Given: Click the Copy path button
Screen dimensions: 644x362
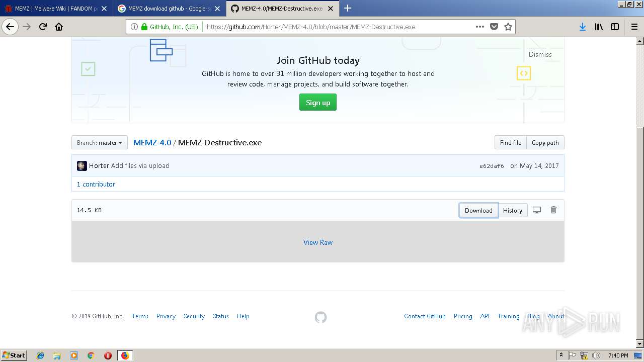Looking at the screenshot, I should pos(545,142).
